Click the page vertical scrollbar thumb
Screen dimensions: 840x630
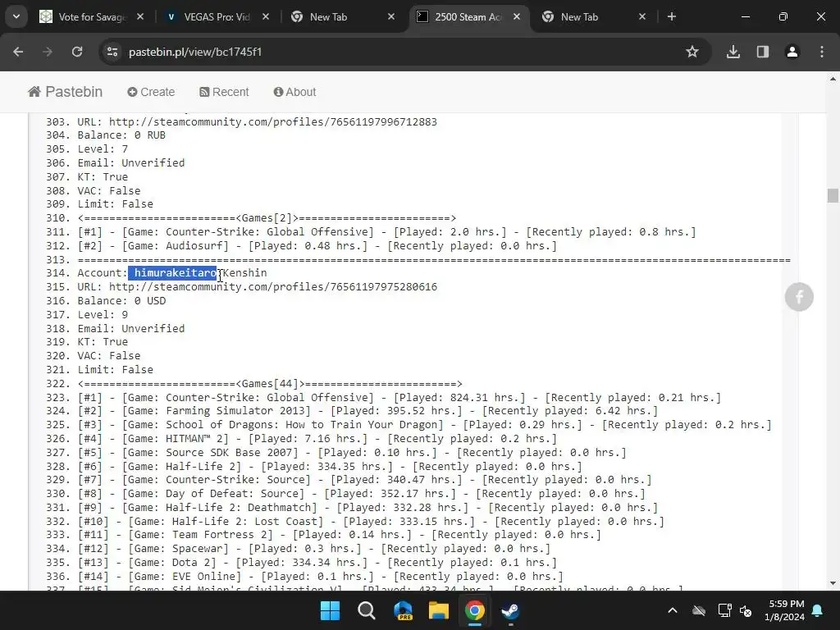833,195
